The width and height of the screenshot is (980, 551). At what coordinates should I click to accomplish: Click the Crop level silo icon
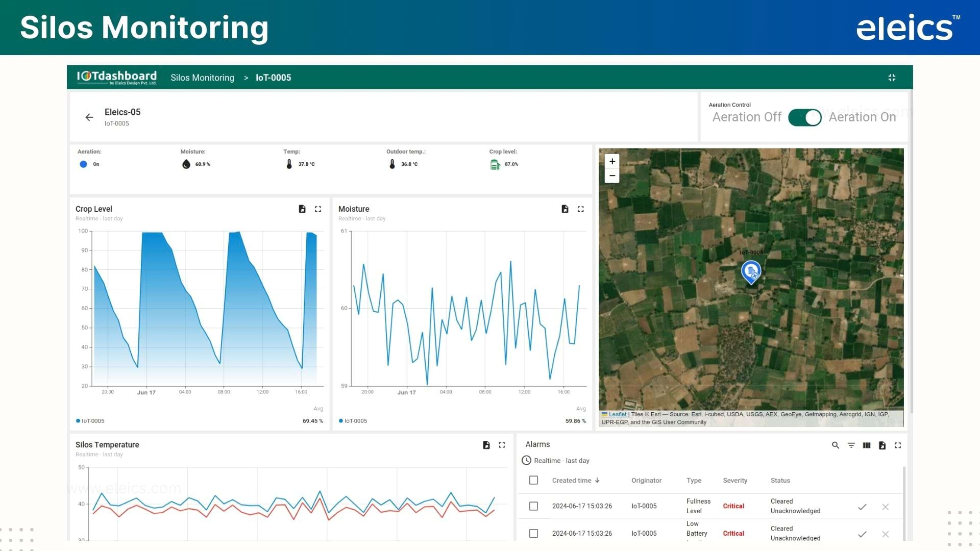pyautogui.click(x=495, y=164)
